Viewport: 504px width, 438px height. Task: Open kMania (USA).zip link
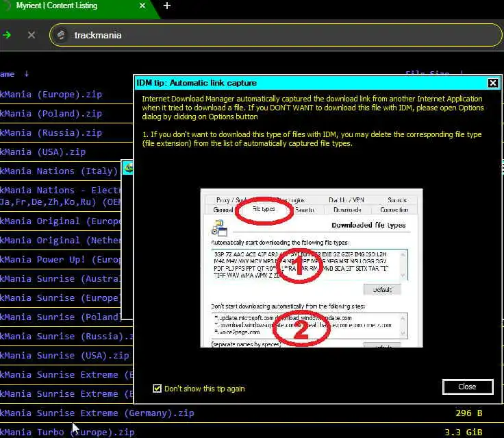tap(42, 152)
